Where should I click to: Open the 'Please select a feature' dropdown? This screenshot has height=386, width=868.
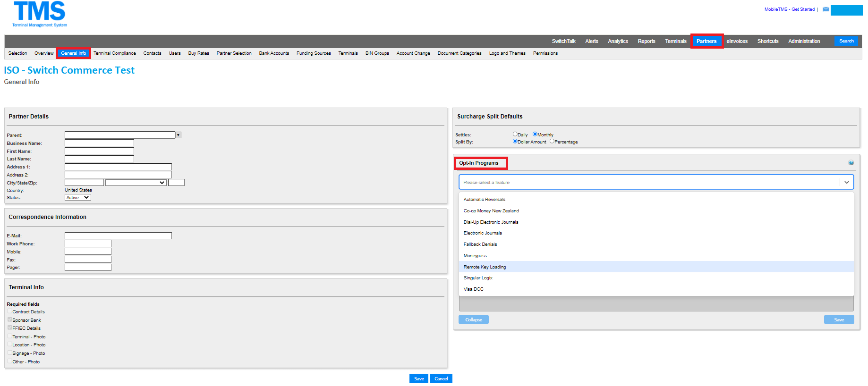656,182
